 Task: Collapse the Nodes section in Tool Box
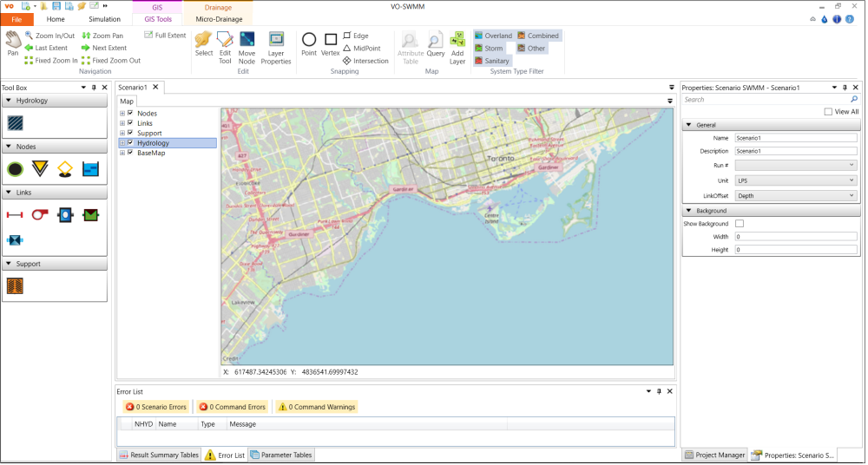click(x=8, y=147)
